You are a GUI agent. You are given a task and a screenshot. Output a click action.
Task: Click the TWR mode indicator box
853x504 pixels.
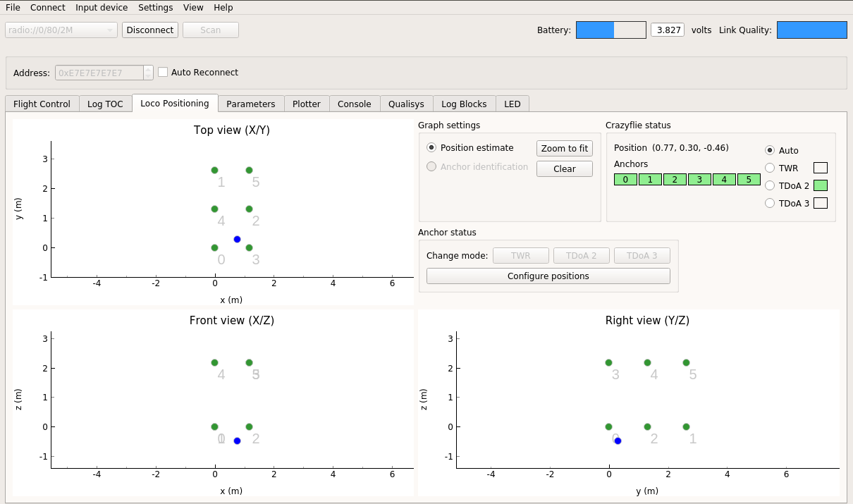pyautogui.click(x=821, y=168)
